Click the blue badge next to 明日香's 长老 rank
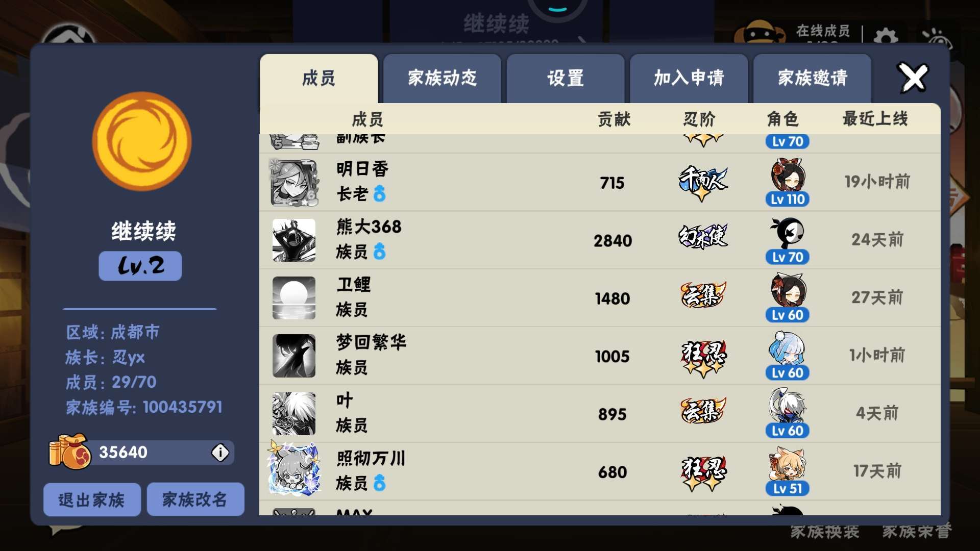This screenshot has height=551, width=980. (379, 193)
